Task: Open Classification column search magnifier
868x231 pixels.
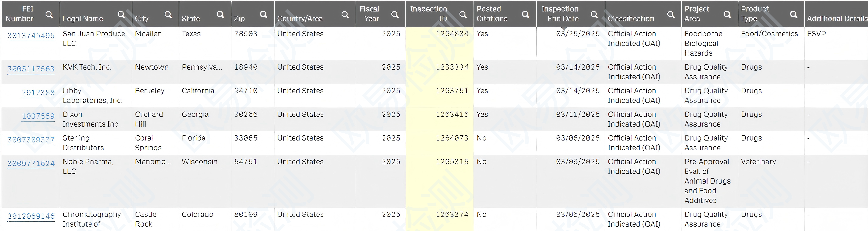Action: tap(671, 14)
